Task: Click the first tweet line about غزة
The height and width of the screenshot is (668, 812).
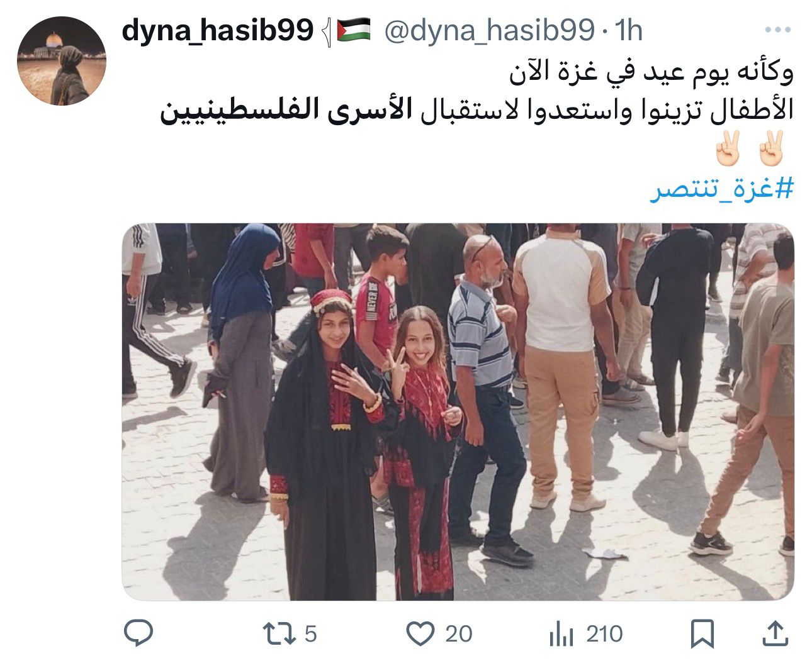Action: click(651, 72)
